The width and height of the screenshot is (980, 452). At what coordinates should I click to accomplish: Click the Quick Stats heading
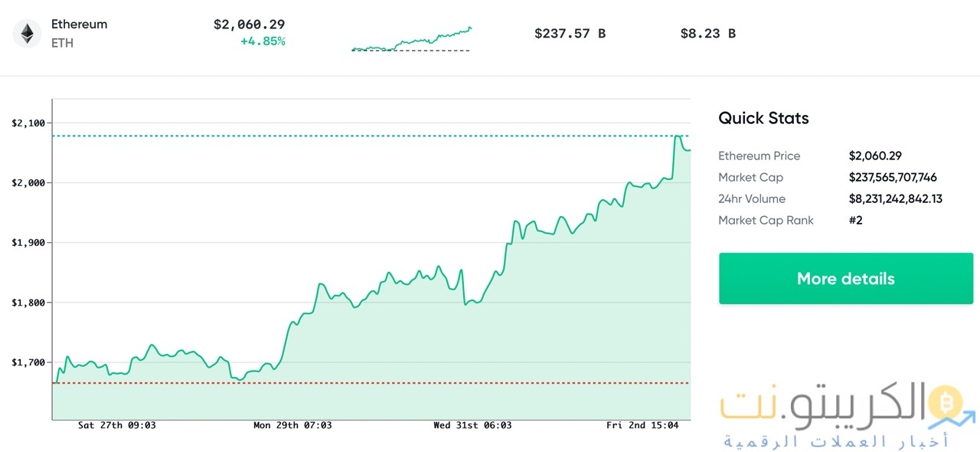coord(763,118)
